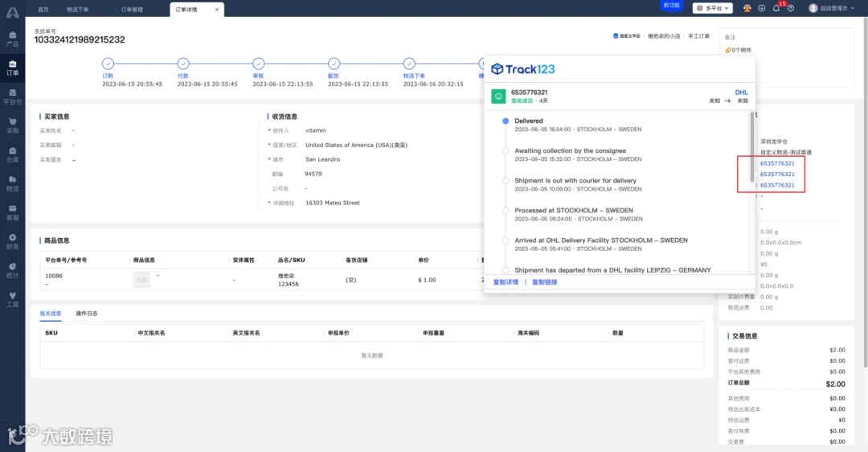Open the 产品 (Products) sidebar section
Screen dimensions: 868x452
pos(12,39)
